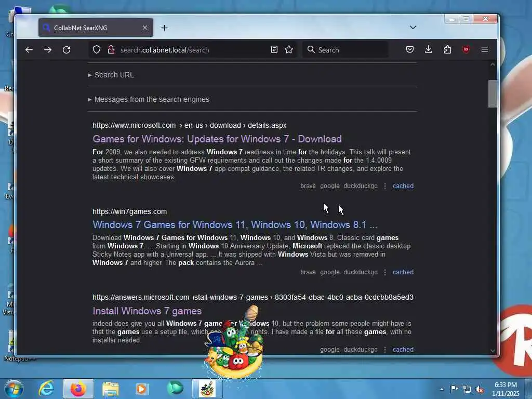This screenshot has width=532, height=399.
Task: Open cached link of the microsoft.com download result
Action: pyautogui.click(x=403, y=186)
